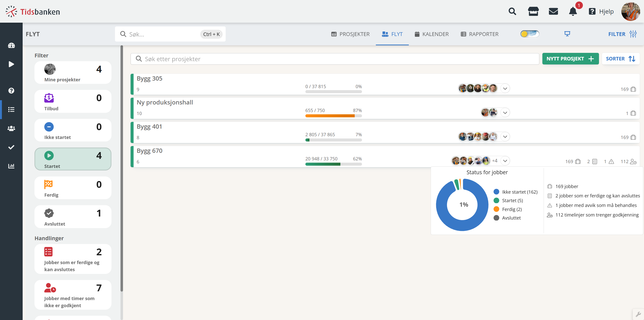Expand members chevron on Bygg 670

pos(505,161)
